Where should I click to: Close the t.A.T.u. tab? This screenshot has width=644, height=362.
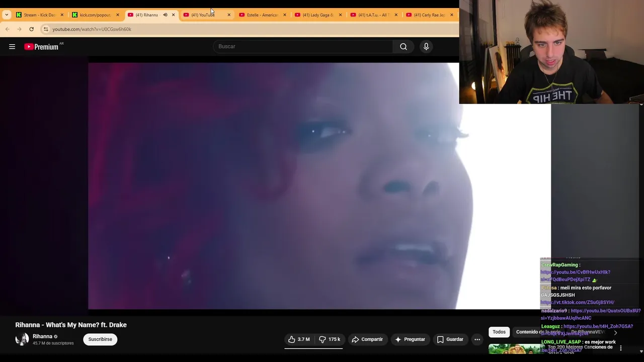point(396,15)
